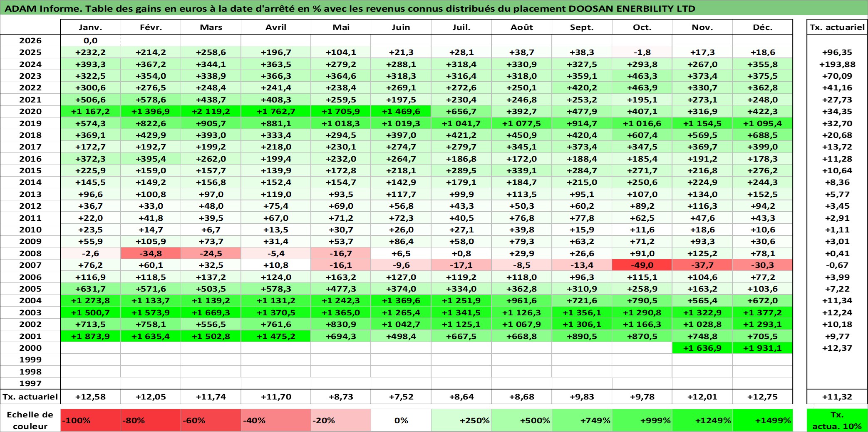Click the Avril column header
The width and height of the screenshot is (868, 432).
[276, 27]
